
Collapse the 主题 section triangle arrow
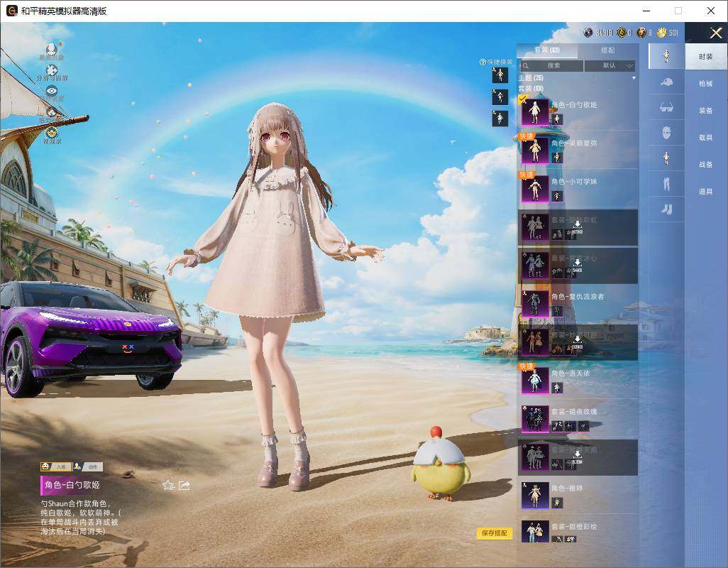click(634, 78)
